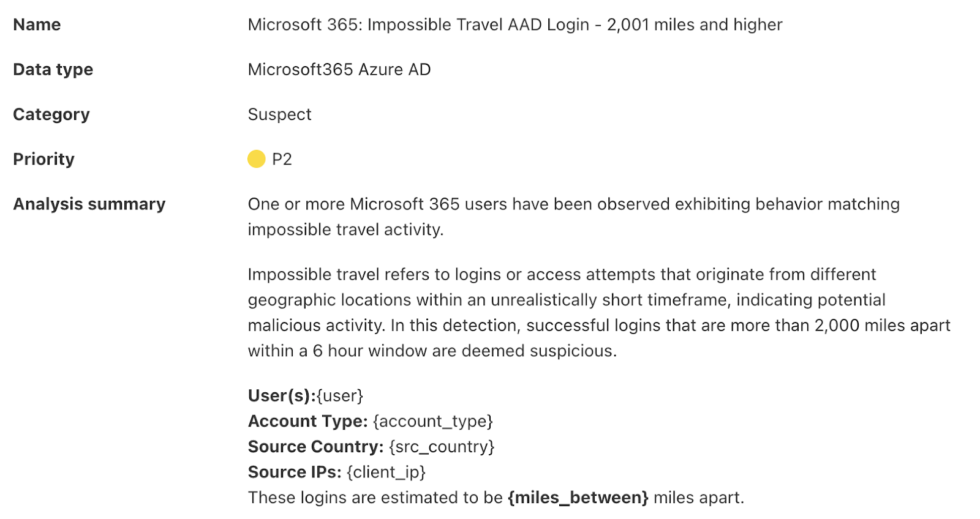Select the P2 priority value
Screen dimensions: 980x519
[x=282, y=159]
